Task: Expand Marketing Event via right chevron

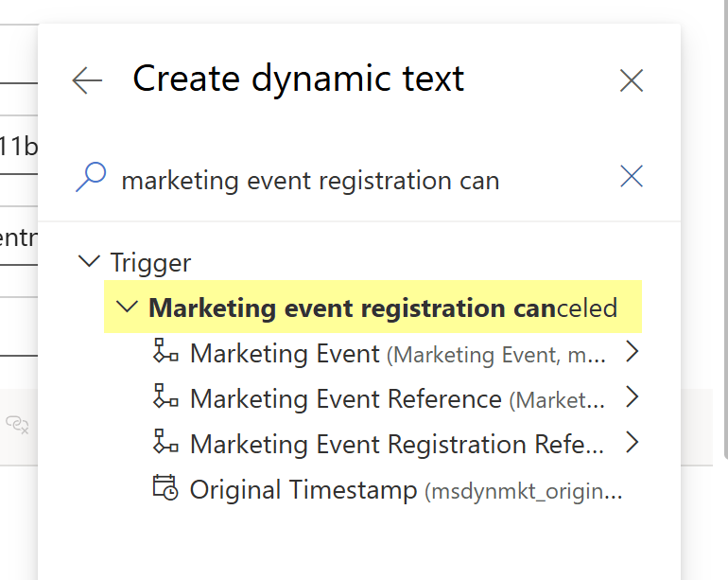Action: pyautogui.click(x=633, y=353)
